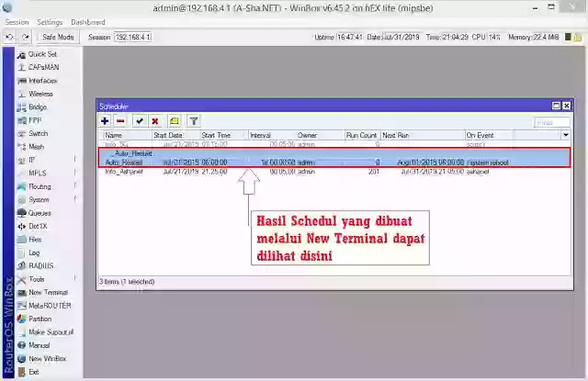Toggle Safe Mode
The image size is (588, 381).
(58, 37)
